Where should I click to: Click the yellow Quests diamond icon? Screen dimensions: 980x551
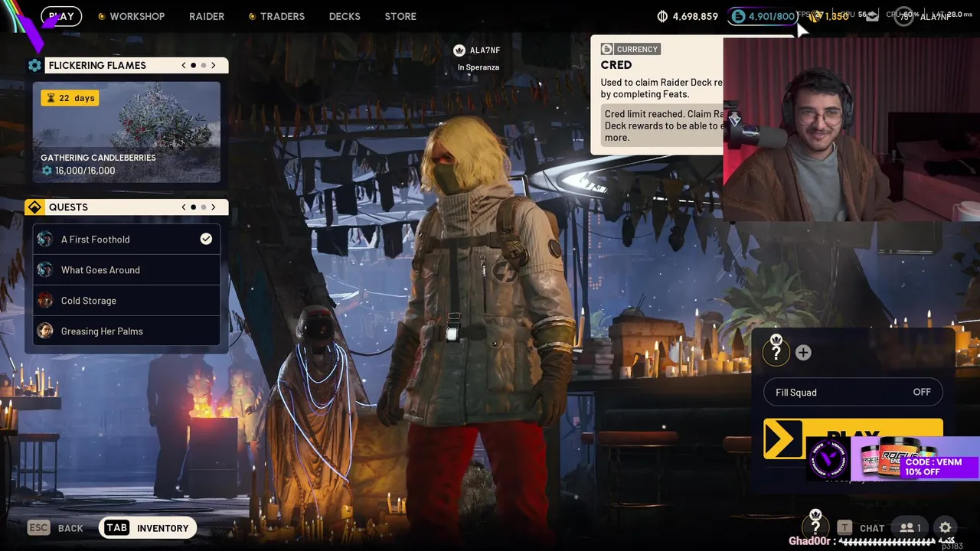(x=34, y=207)
